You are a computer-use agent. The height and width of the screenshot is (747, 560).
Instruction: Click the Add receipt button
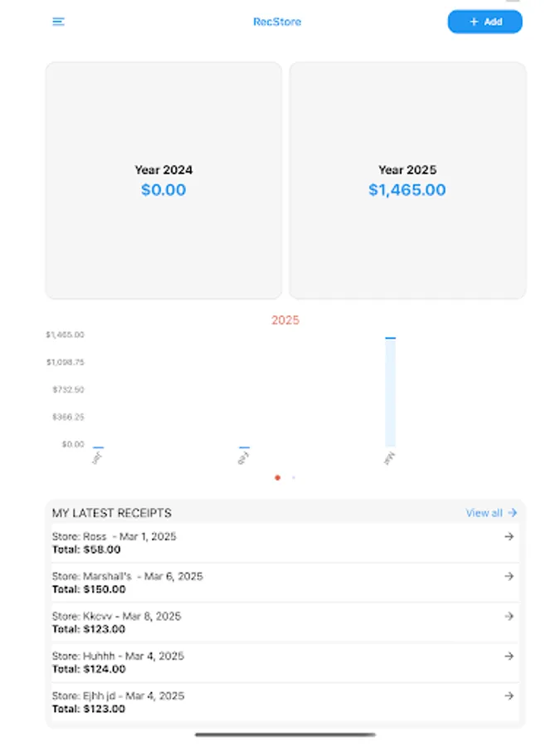pyautogui.click(x=485, y=22)
